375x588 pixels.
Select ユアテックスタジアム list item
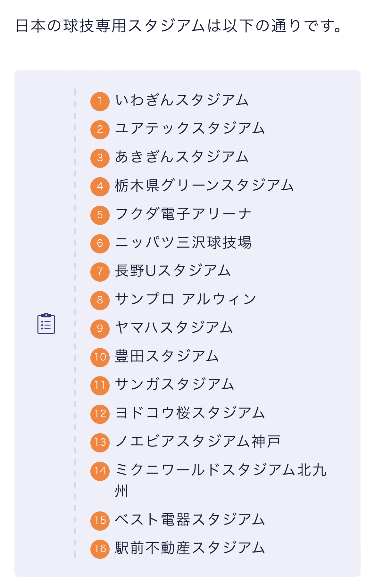[x=190, y=129]
